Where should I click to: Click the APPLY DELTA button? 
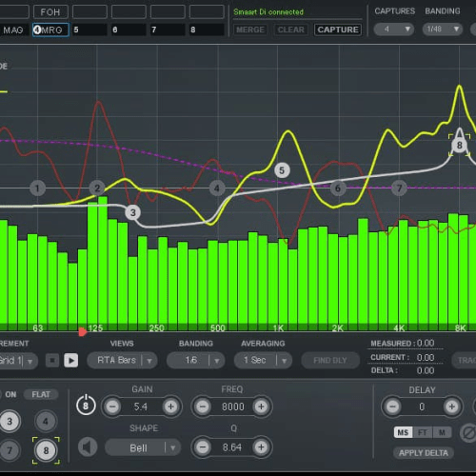(424, 453)
